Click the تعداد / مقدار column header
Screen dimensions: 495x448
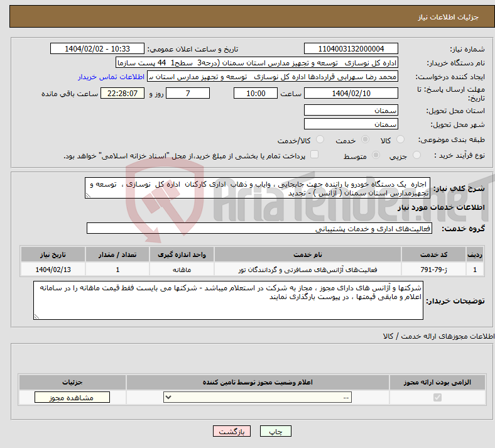click(x=117, y=254)
